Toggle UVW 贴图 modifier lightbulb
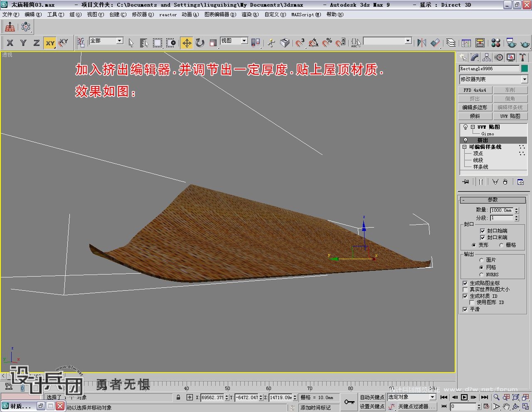Screen dimensions: 532x412 (465, 127)
